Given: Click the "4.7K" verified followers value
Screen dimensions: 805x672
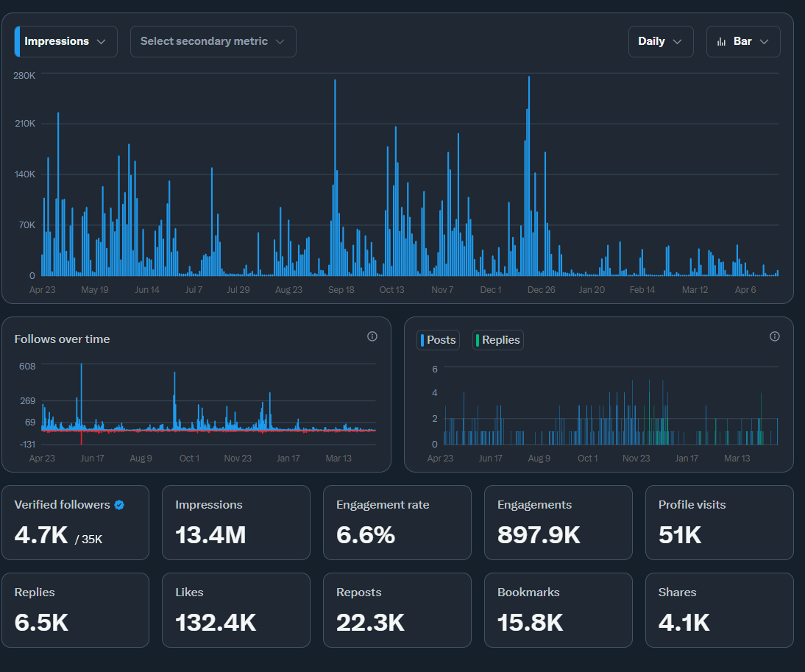Looking at the screenshot, I should [x=41, y=535].
